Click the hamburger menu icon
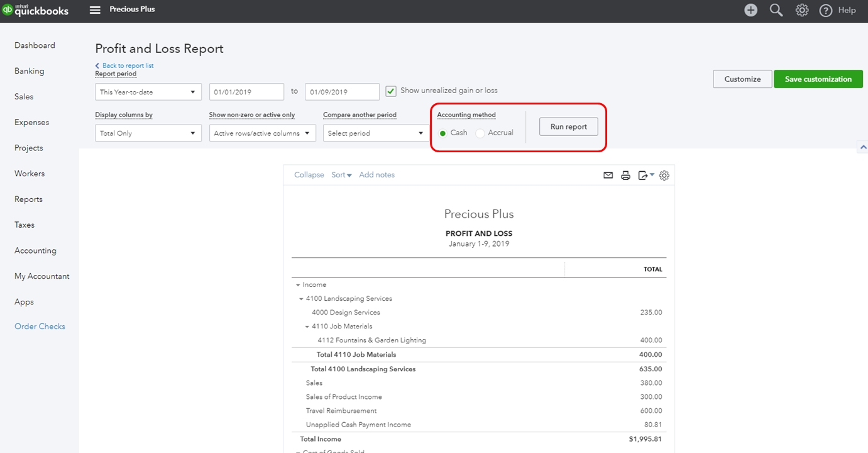The width and height of the screenshot is (868, 453). tap(95, 10)
